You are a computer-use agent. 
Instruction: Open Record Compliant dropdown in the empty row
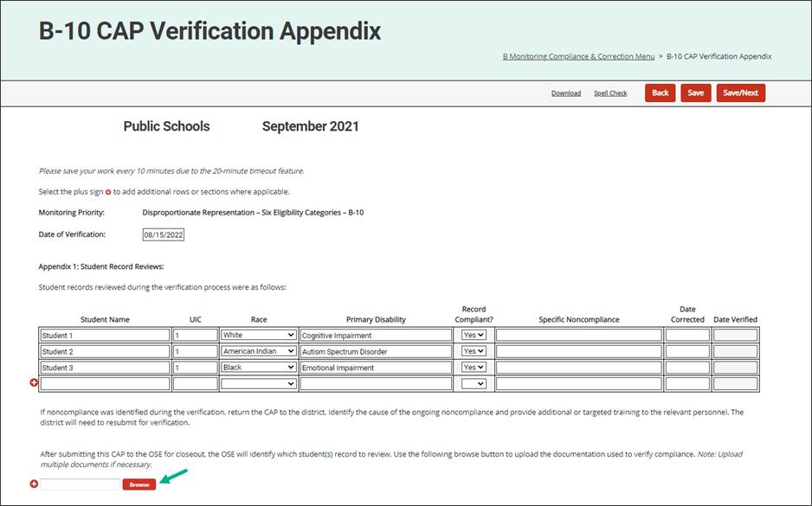point(474,383)
